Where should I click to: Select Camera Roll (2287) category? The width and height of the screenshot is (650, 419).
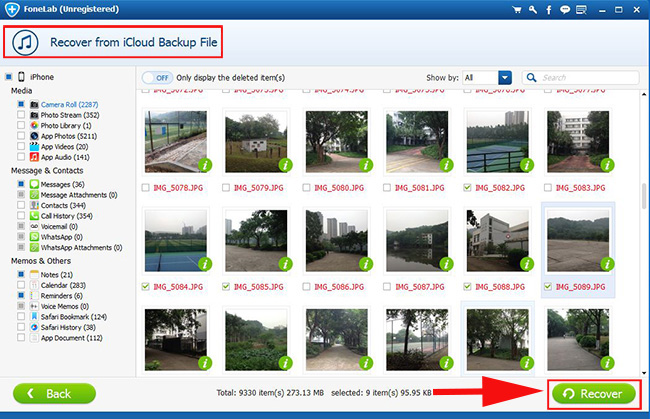[69, 104]
